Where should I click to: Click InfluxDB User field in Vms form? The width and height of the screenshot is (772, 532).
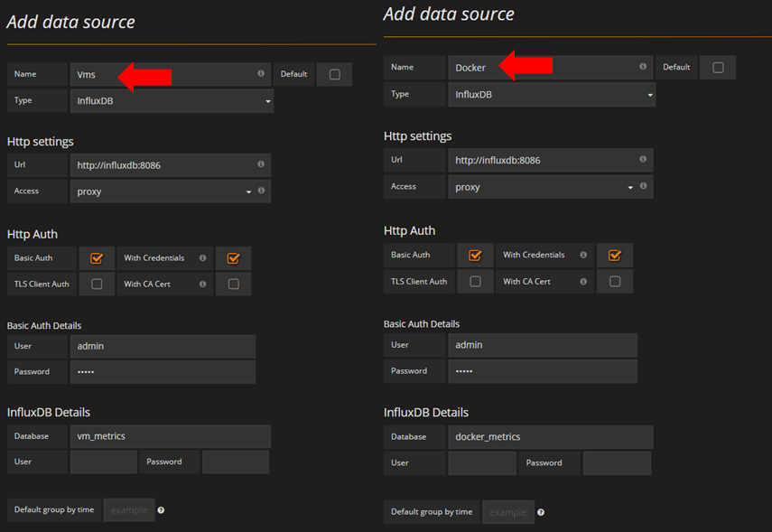pos(104,462)
